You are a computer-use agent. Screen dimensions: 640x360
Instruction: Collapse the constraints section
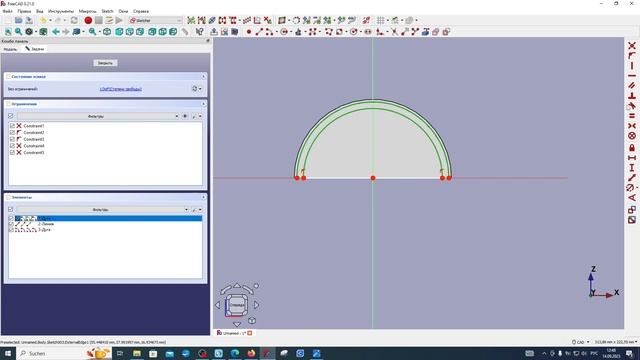[x=203, y=104]
